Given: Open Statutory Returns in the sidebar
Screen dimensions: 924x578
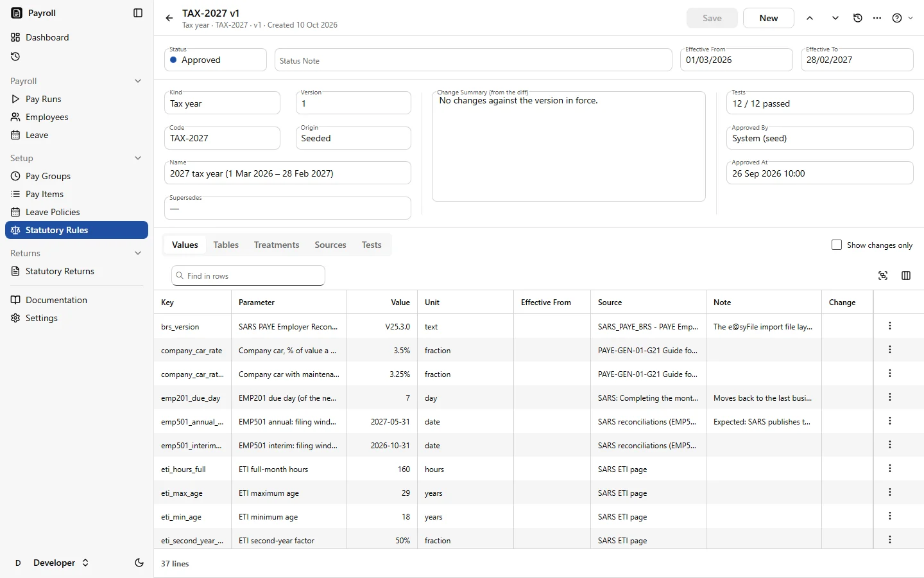Looking at the screenshot, I should pos(77,271).
